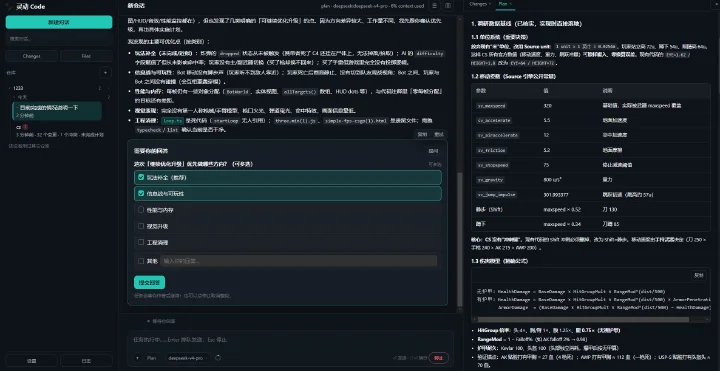Click the sv_stopspeed table cell
Image resolution: width=720 pixels, height=371 pixels.
tap(492, 165)
